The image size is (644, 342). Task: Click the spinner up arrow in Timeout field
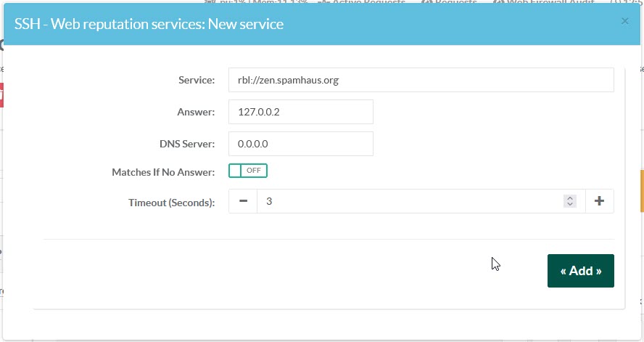click(x=570, y=198)
